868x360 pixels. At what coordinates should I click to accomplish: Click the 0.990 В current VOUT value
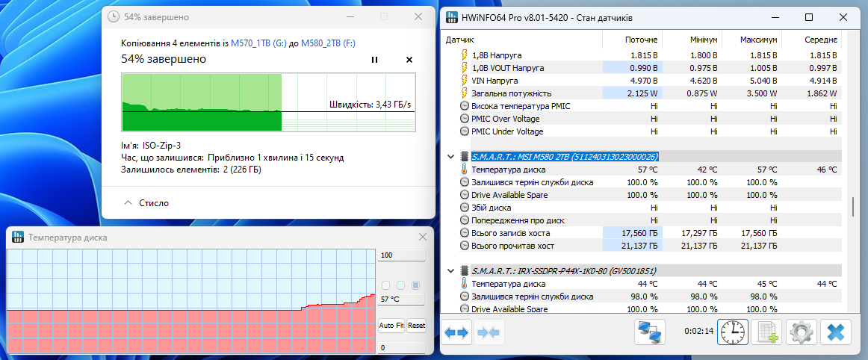(x=645, y=68)
